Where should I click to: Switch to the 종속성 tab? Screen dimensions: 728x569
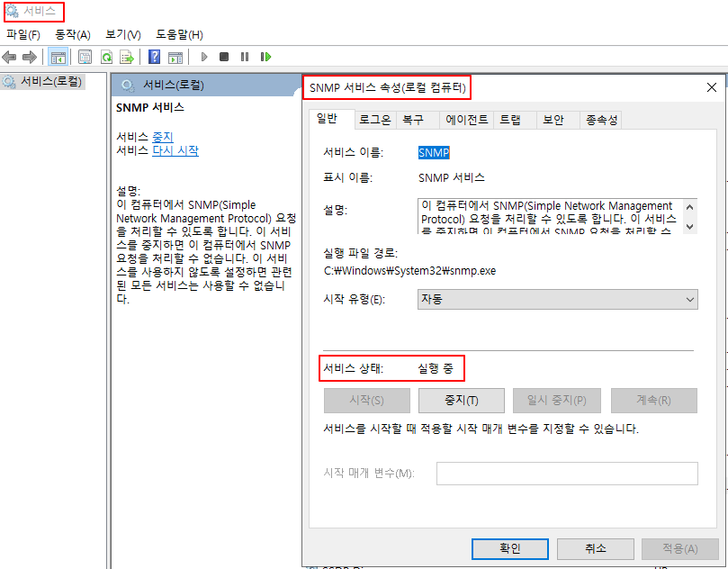(x=601, y=120)
